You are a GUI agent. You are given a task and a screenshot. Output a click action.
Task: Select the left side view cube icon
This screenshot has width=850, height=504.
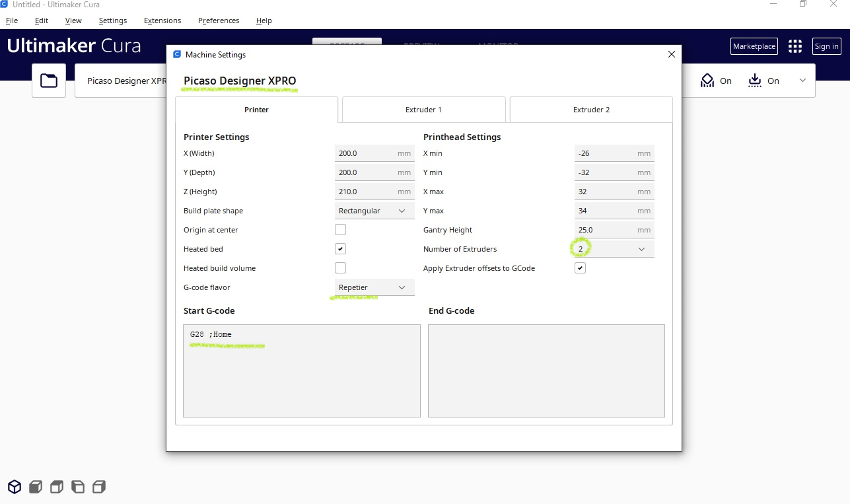click(78, 487)
